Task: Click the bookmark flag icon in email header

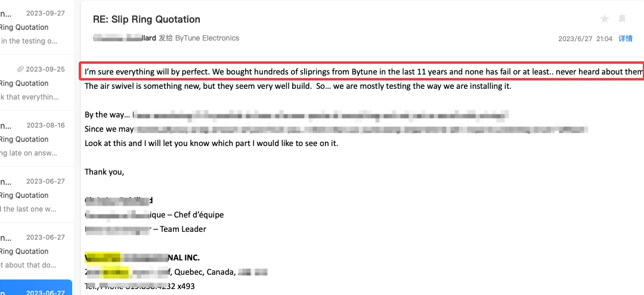Action: click(622, 18)
